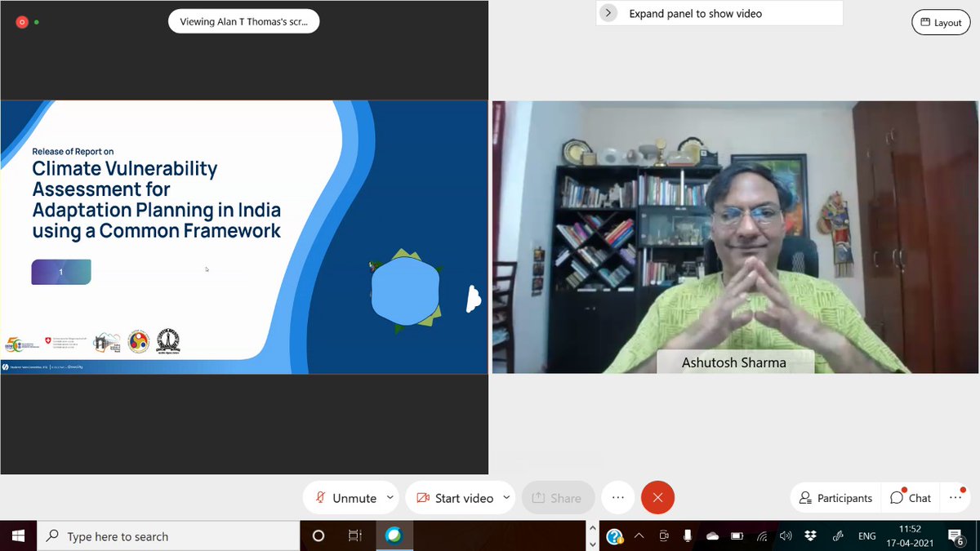Image resolution: width=980 pixels, height=551 pixels.
Task: Open Cortana circle icon on taskbar
Action: click(x=318, y=536)
